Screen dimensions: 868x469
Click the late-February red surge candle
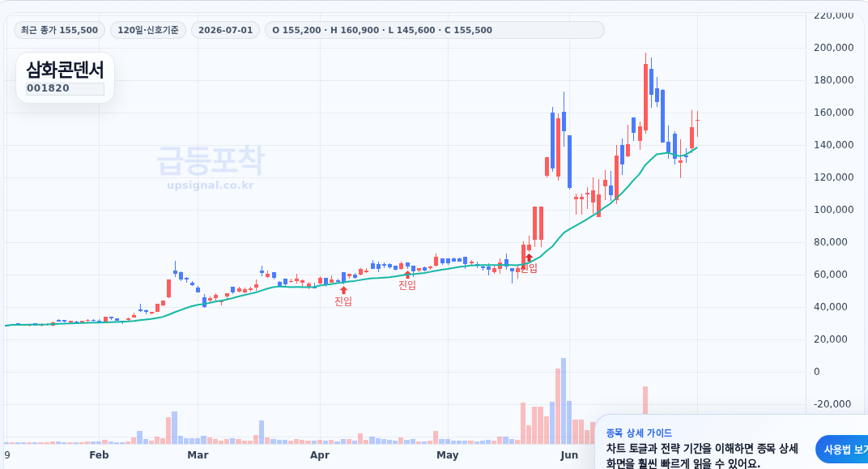coord(169,288)
